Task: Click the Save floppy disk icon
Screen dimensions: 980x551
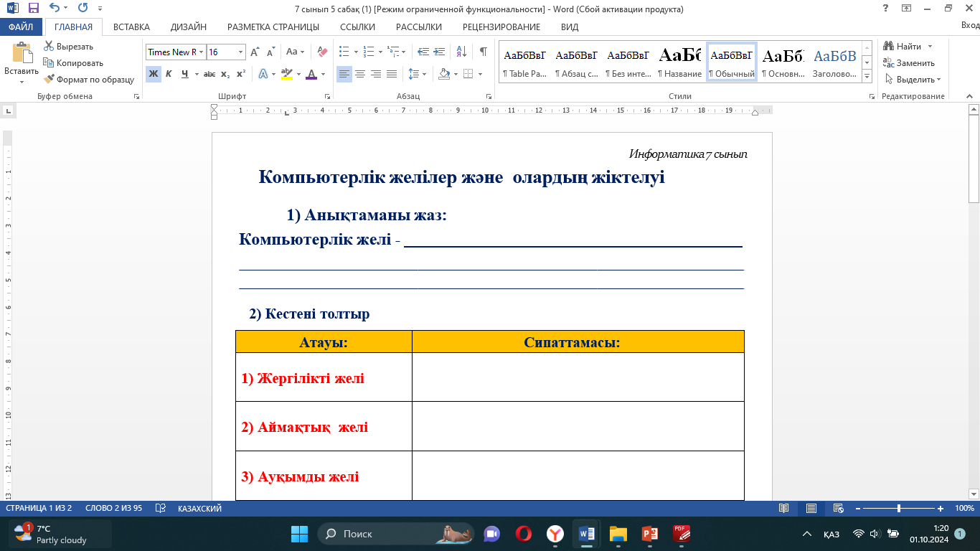Action: (x=33, y=9)
